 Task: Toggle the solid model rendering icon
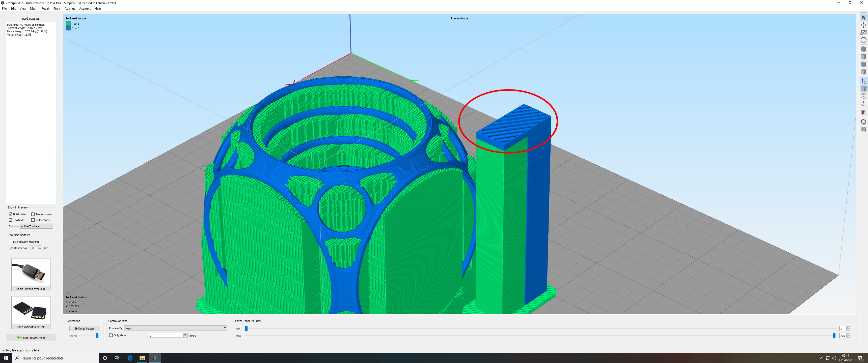[863, 88]
